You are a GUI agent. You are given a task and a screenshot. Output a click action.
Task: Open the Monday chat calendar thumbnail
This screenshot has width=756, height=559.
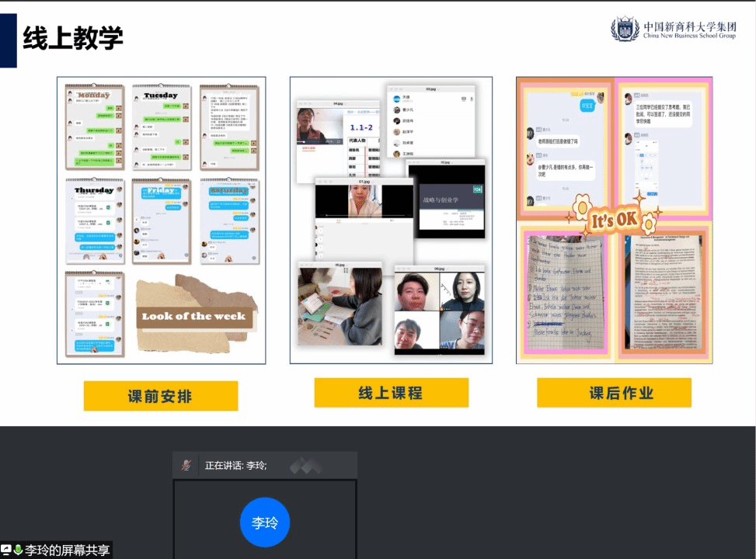[95, 127]
